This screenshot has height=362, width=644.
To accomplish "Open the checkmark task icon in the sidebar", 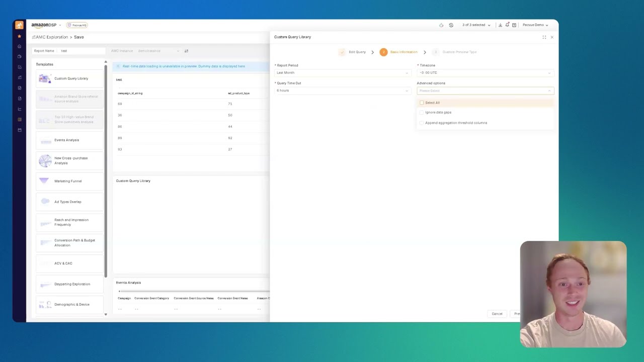I will click(x=19, y=67).
